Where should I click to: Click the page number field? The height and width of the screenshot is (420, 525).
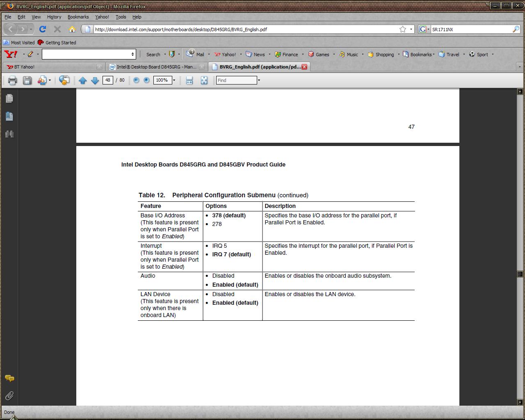(x=107, y=80)
